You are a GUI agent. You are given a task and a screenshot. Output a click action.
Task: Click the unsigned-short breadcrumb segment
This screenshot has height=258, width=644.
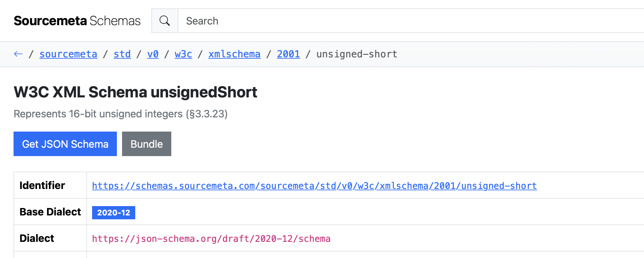pos(356,54)
